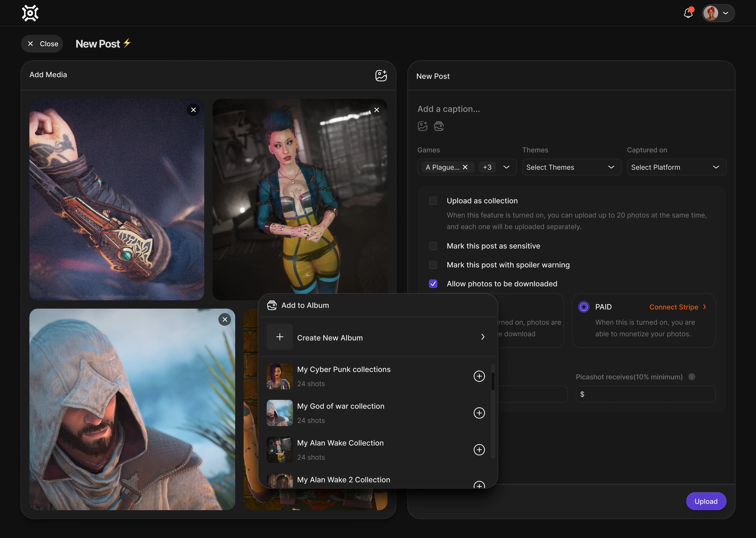Image resolution: width=756 pixels, height=538 pixels.
Task: Click the Close button
Action: pos(42,44)
